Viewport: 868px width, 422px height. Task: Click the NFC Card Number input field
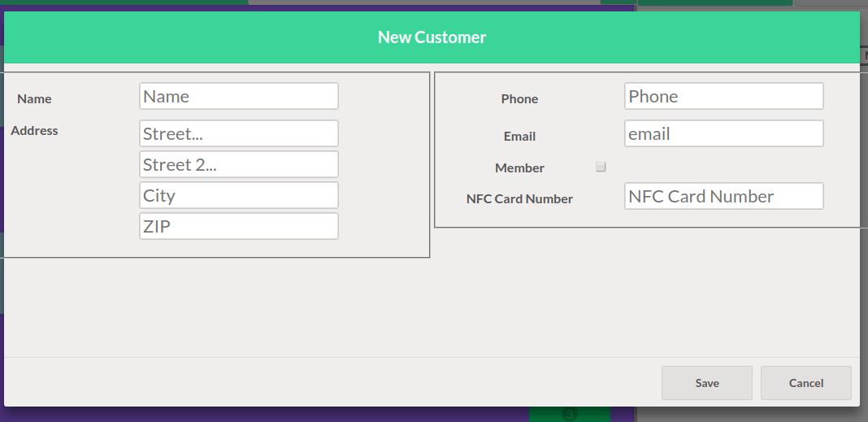tap(723, 196)
